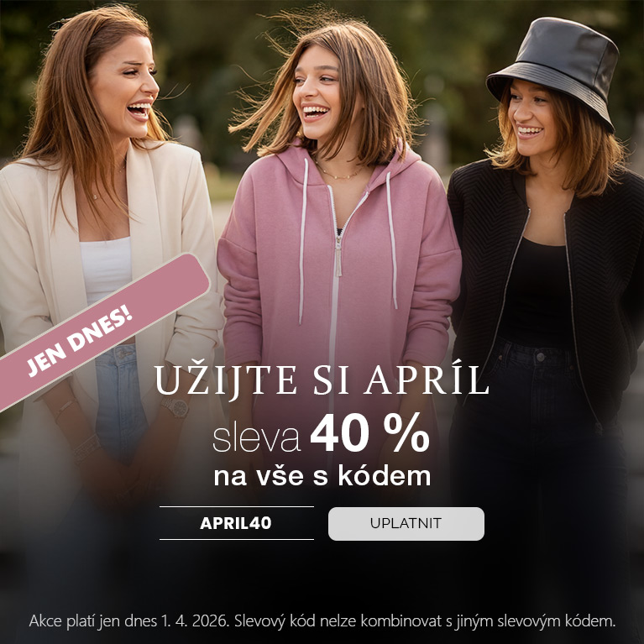Click the face of the woman in the pink hoodie

point(317,95)
